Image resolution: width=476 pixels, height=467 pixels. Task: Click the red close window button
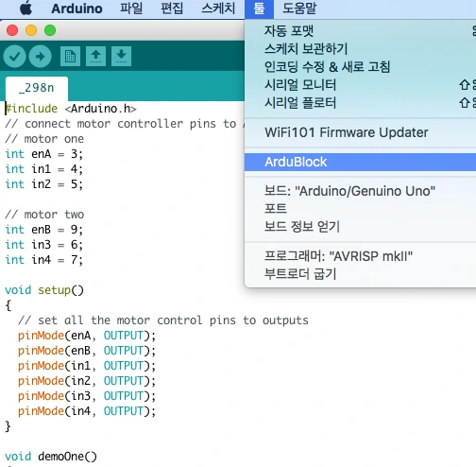click(x=12, y=30)
